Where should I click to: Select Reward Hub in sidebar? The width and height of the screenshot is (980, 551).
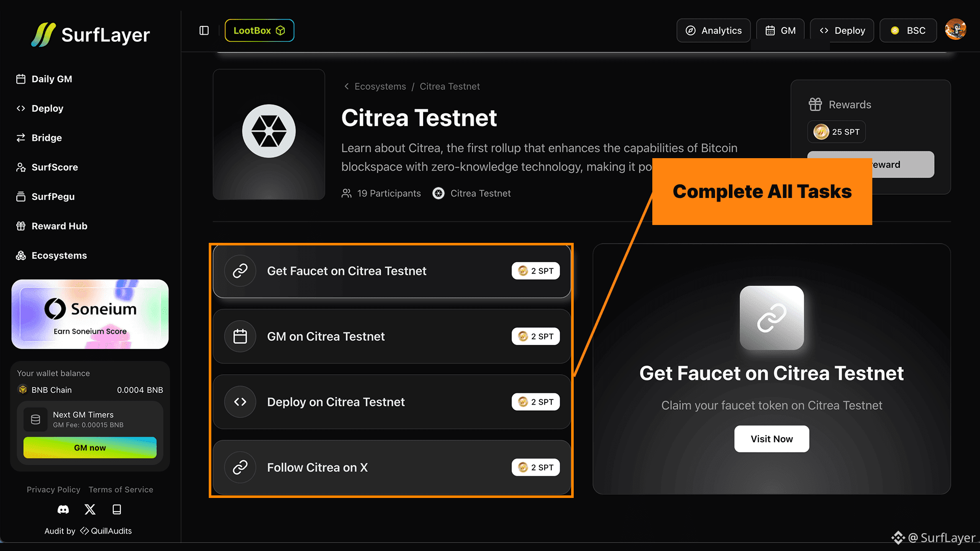(x=59, y=226)
